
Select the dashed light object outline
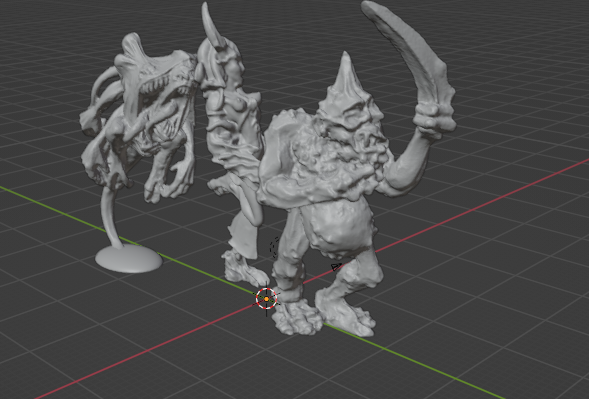(274, 247)
